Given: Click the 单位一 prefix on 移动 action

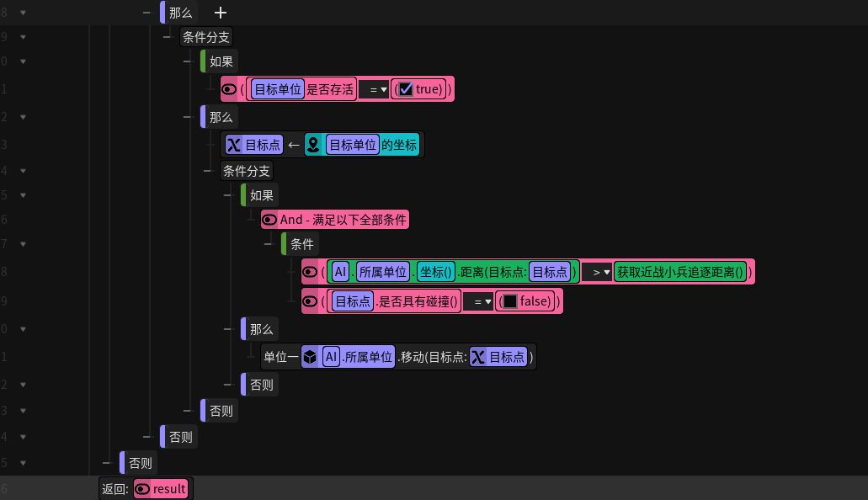Looking at the screenshot, I should [281, 357].
